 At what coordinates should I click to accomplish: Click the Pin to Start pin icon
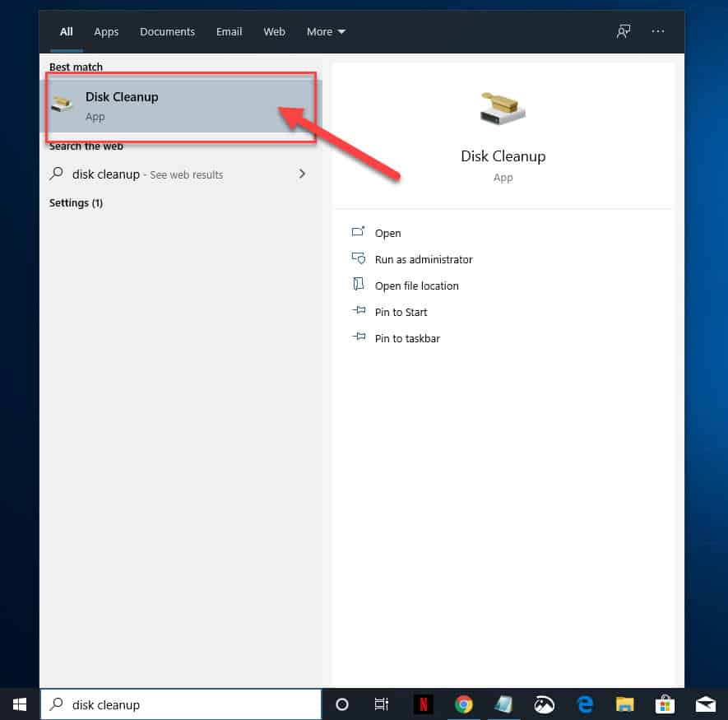[x=359, y=310]
